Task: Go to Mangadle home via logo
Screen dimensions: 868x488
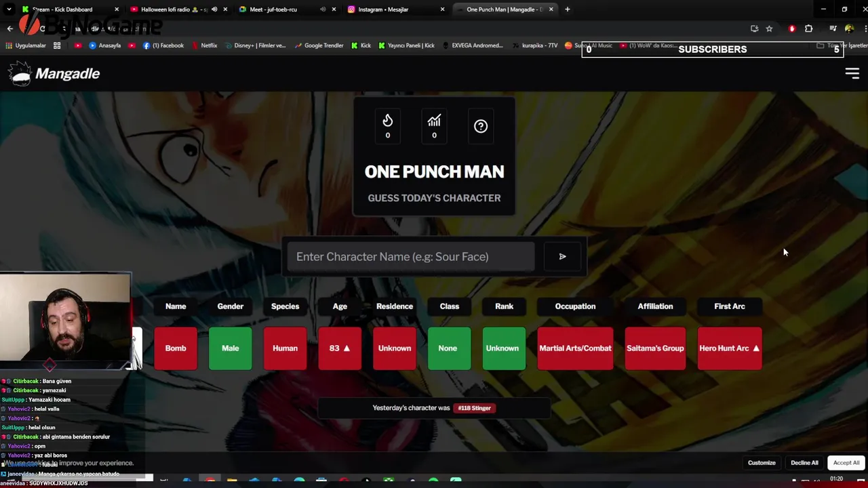Action: (x=54, y=73)
